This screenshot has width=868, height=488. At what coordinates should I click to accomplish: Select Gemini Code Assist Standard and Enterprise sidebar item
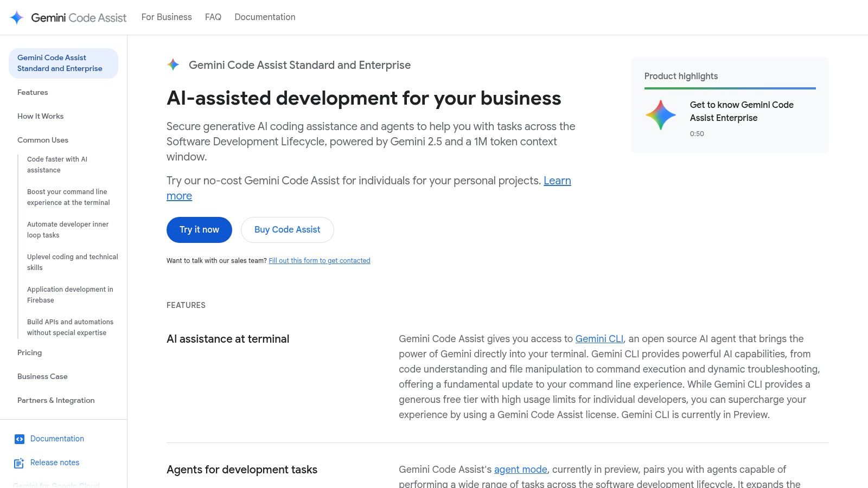click(63, 63)
